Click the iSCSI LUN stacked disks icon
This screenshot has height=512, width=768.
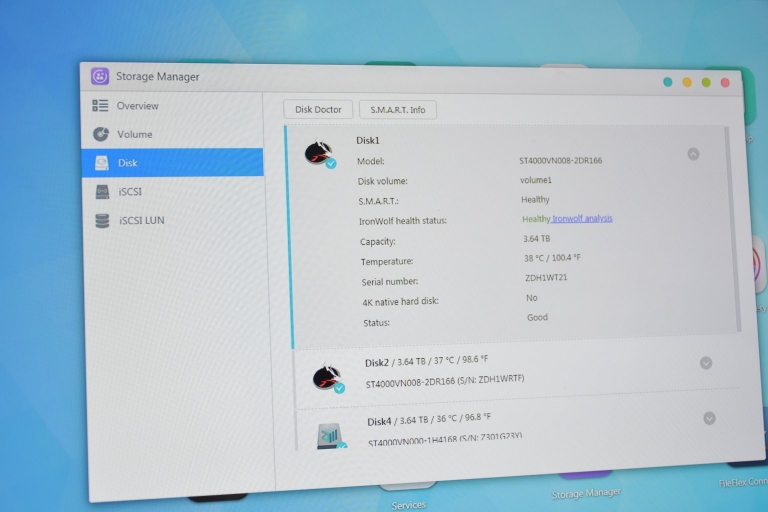(102, 220)
